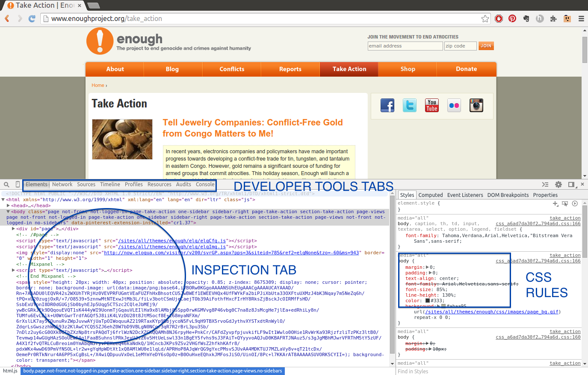Open the Reports navigation item
The height and width of the screenshot is (375, 588).
coord(290,69)
